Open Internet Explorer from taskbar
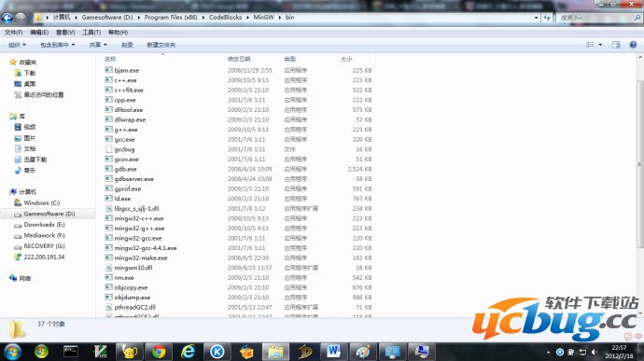The height and width of the screenshot is (361, 644). point(189,352)
